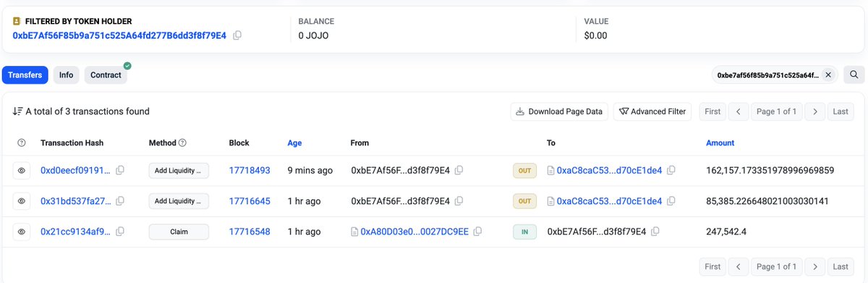Copy transaction hash 0x21cc9134af9
Screen dimensions: 868x283
pos(120,232)
